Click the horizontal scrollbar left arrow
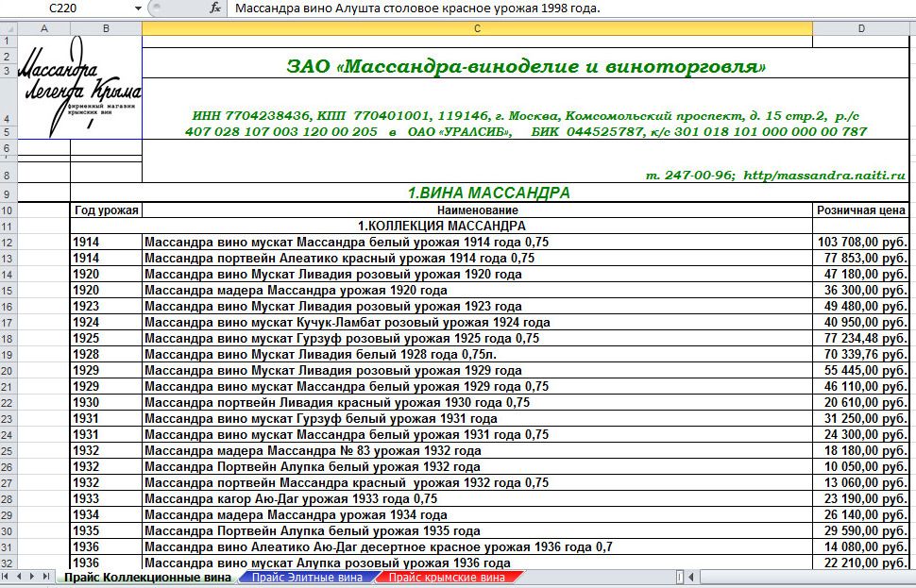Image resolution: width=916 pixels, height=588 pixels. [x=692, y=577]
